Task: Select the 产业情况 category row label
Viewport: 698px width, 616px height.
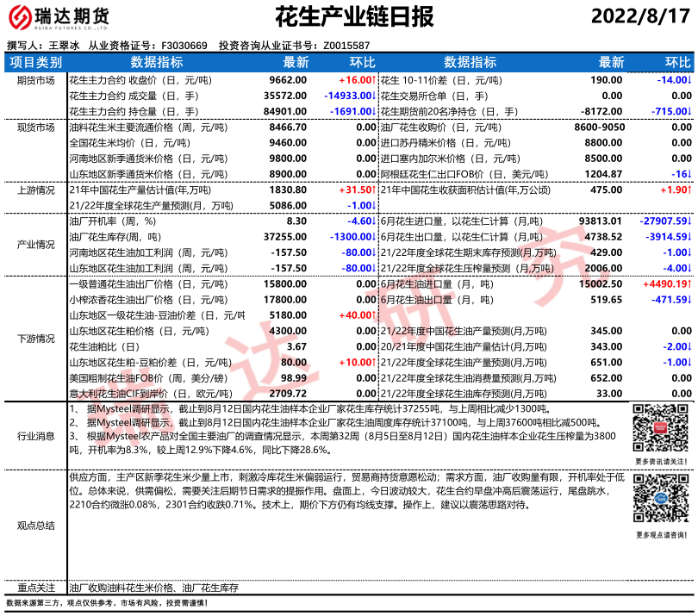Action: point(35,245)
